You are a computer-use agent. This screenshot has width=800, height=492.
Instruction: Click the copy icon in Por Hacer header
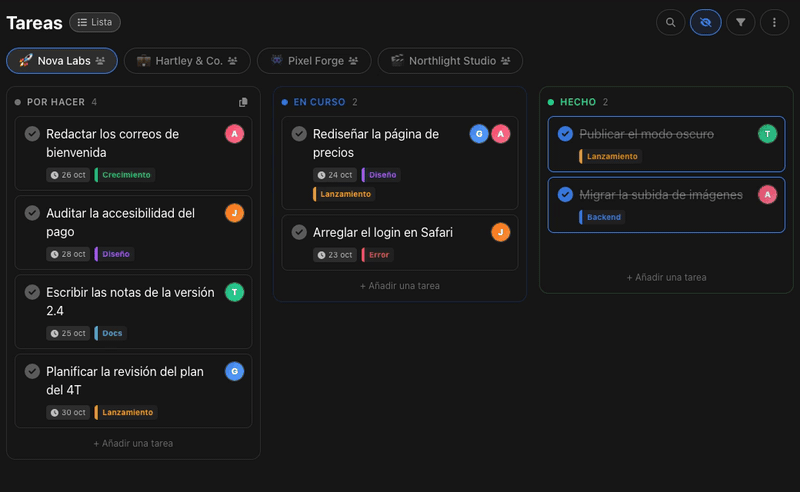[x=243, y=102]
